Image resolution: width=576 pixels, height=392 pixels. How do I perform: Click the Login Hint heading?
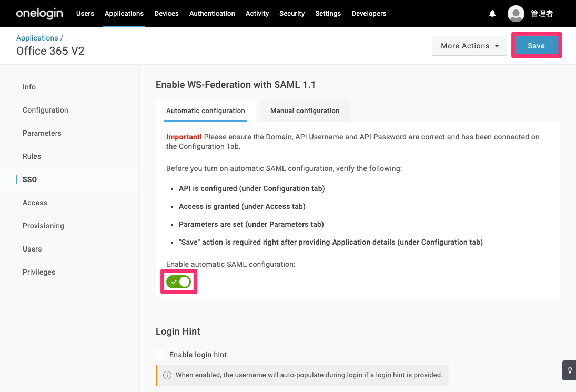tap(178, 331)
